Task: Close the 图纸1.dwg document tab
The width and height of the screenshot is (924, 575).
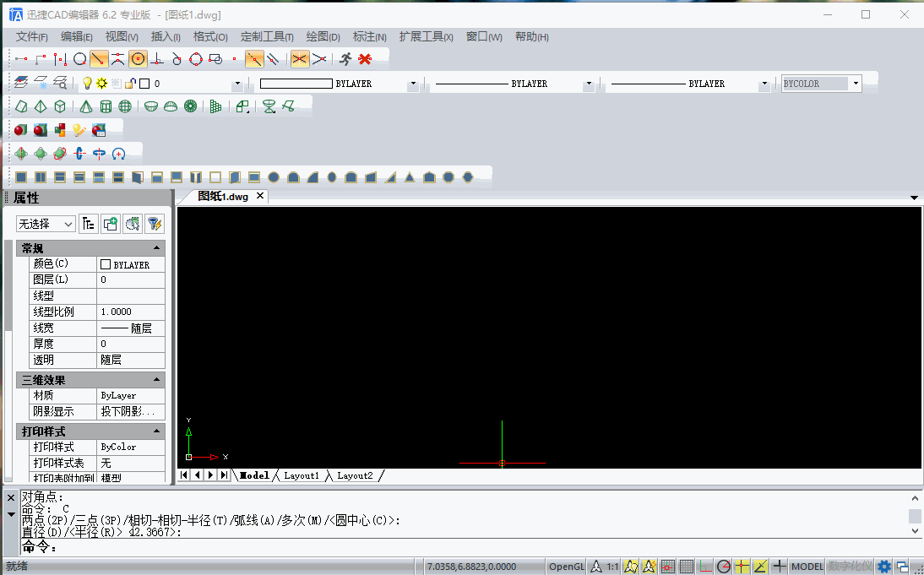Action: pyautogui.click(x=260, y=196)
